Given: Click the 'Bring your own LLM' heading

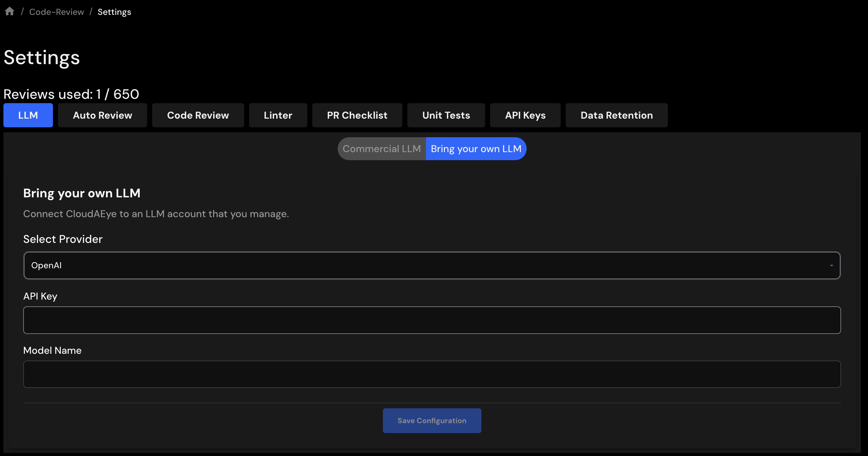Looking at the screenshot, I should click(82, 193).
